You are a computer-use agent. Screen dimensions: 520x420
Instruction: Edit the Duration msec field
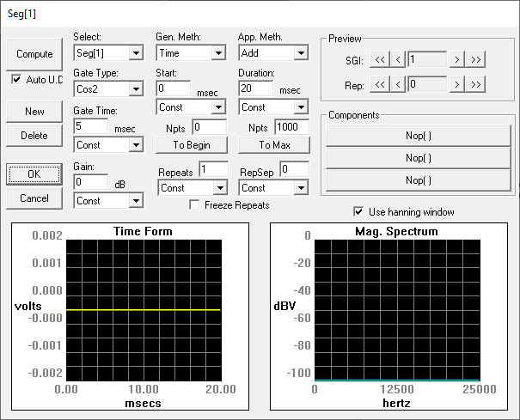[256, 88]
